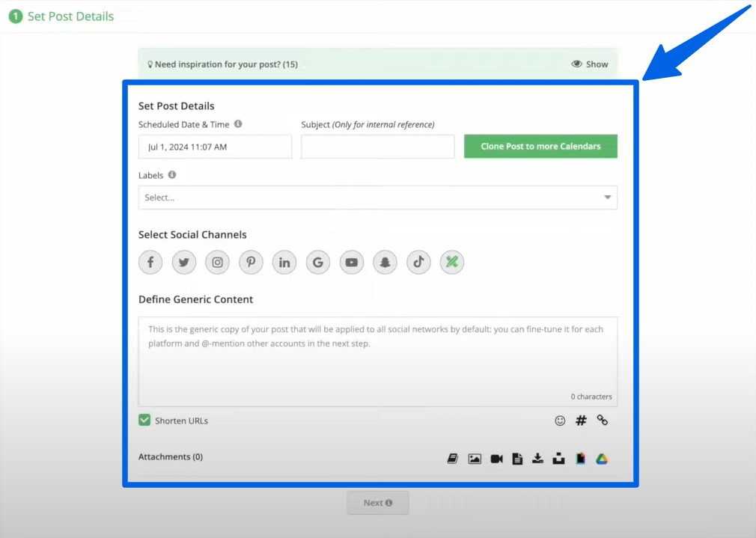
Task: Select the TikTok social channel icon
Action: pyautogui.click(x=418, y=262)
